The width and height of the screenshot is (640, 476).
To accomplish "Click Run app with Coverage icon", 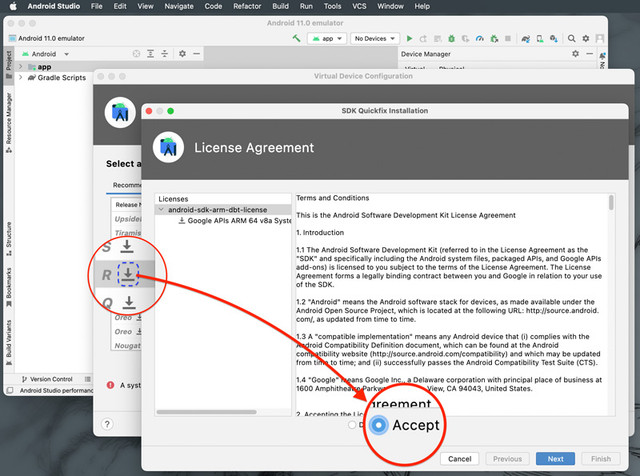I will tap(465, 38).
